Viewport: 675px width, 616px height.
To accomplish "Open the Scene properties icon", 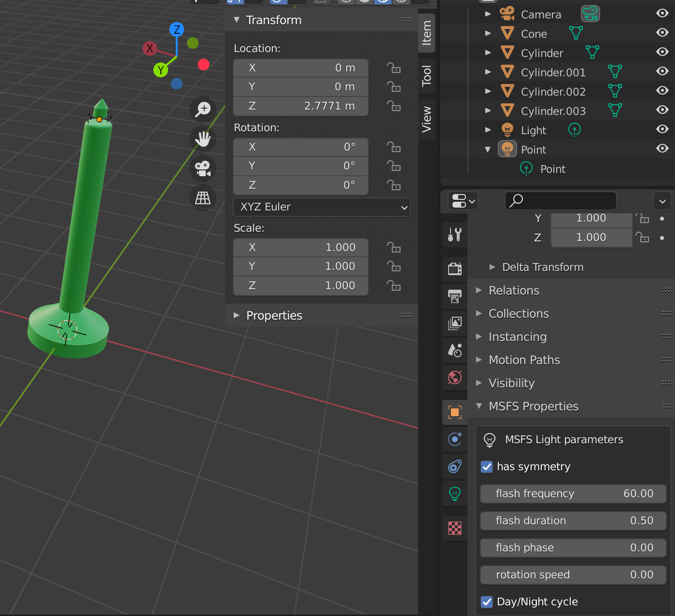I will [455, 350].
